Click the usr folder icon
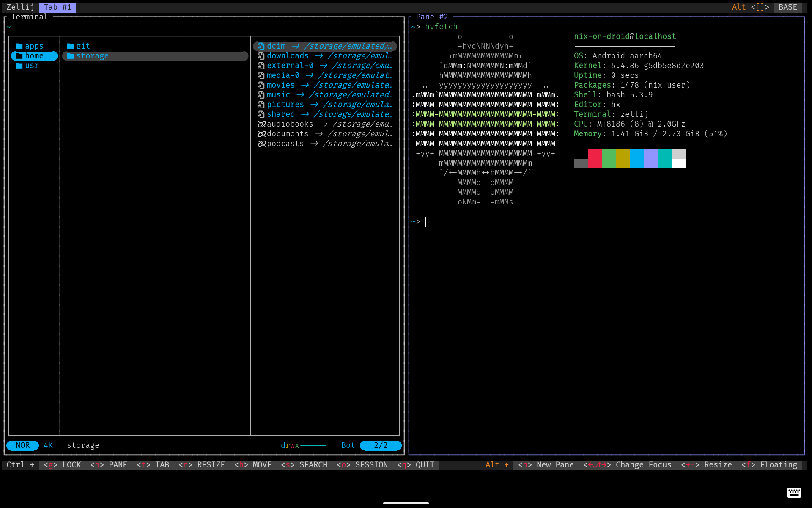 19,66
